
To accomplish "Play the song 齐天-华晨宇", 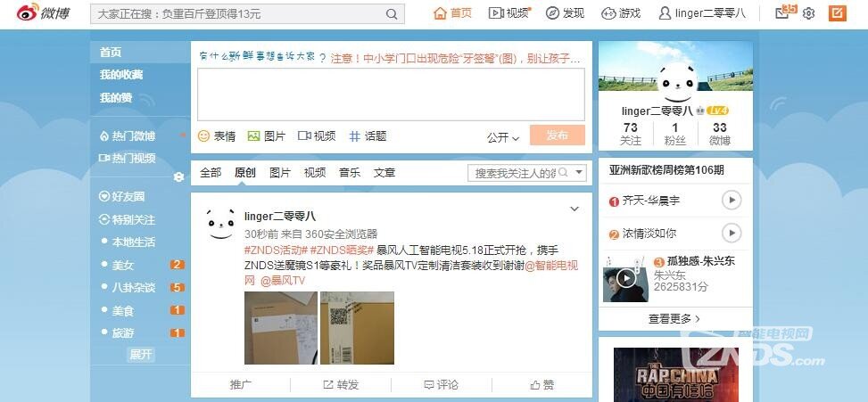I will [x=732, y=201].
